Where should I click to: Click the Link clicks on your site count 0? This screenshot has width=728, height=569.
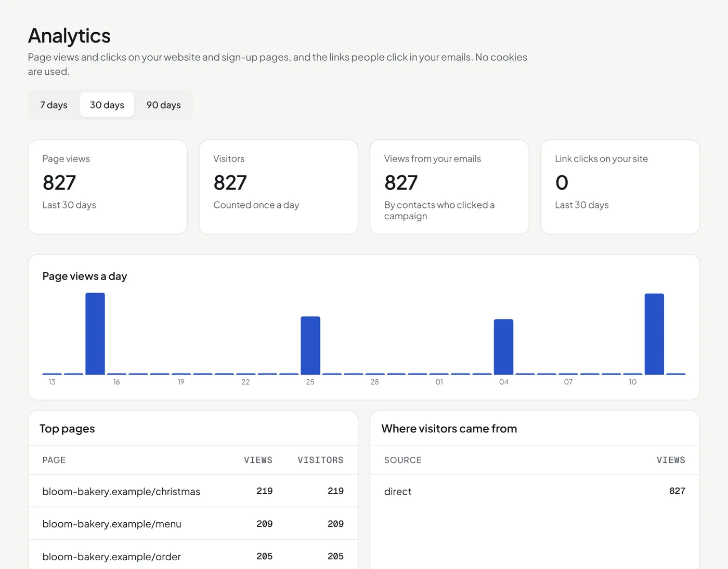point(562,182)
